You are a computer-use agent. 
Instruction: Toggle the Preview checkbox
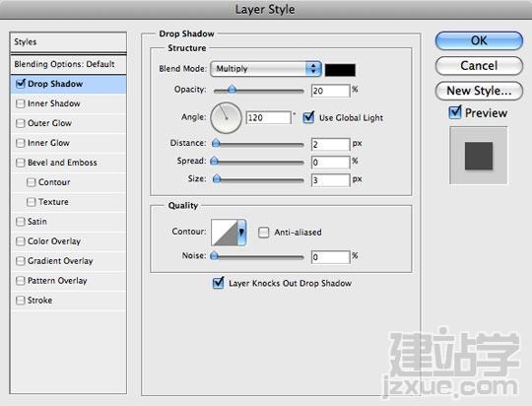[455, 112]
